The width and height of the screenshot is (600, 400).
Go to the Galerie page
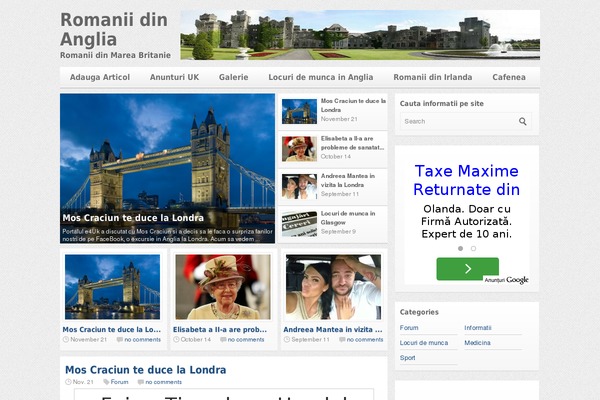[x=233, y=77]
